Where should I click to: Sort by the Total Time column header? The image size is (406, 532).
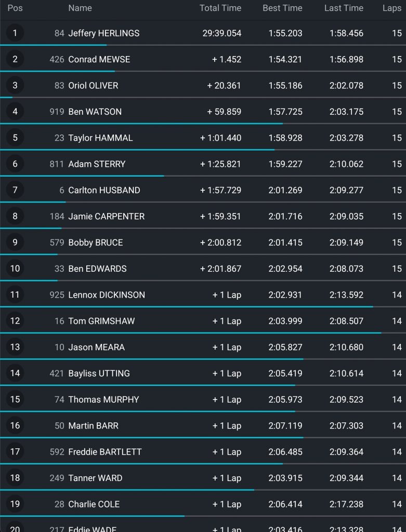pyautogui.click(x=220, y=8)
